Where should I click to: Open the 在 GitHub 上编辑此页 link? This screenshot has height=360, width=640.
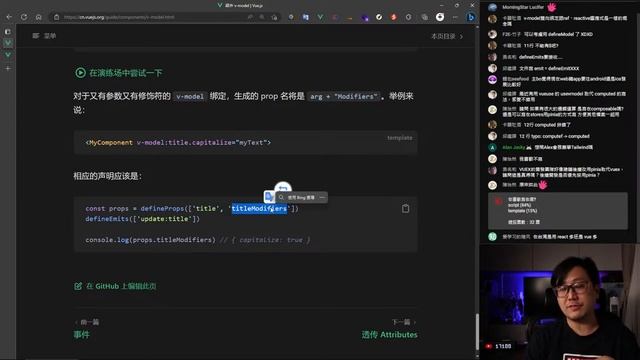(115, 286)
